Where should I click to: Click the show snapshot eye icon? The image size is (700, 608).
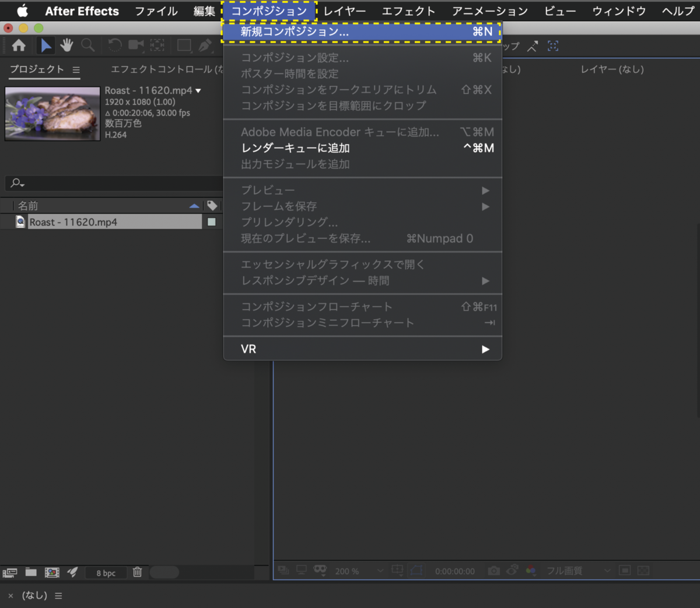512,570
